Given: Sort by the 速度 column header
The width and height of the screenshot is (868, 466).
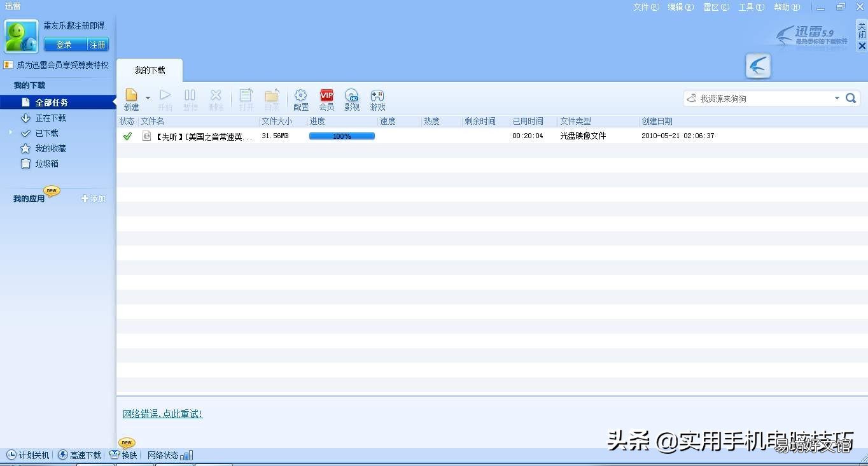Looking at the screenshot, I should [400, 121].
